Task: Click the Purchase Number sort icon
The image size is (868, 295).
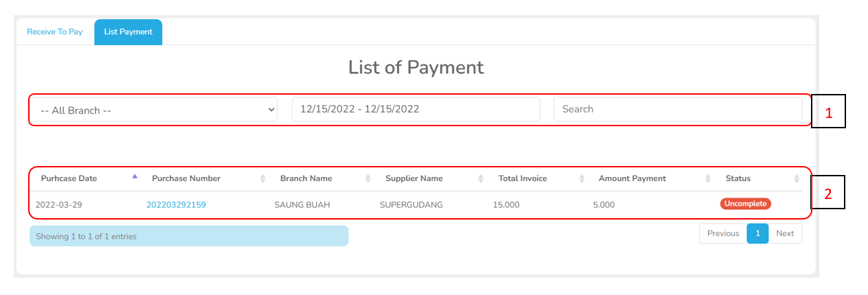Action: pos(262,178)
